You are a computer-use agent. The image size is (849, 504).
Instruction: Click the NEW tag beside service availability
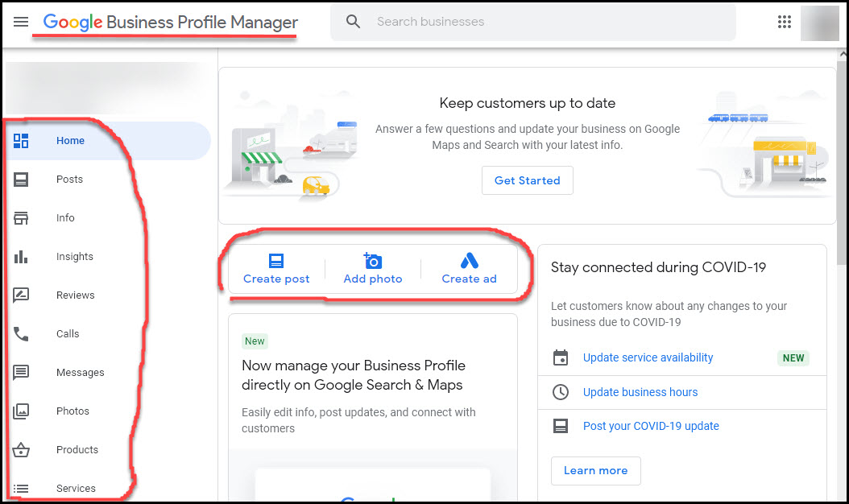click(793, 357)
